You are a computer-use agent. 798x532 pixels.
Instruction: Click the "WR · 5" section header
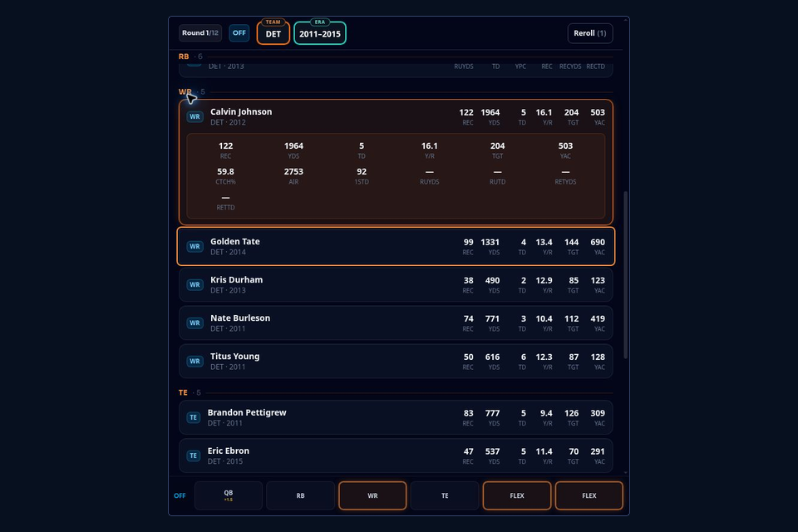pyautogui.click(x=192, y=91)
